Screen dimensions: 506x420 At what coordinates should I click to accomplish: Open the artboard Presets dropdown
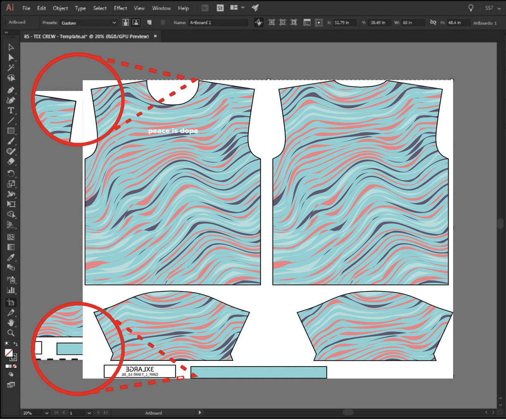[x=88, y=23]
